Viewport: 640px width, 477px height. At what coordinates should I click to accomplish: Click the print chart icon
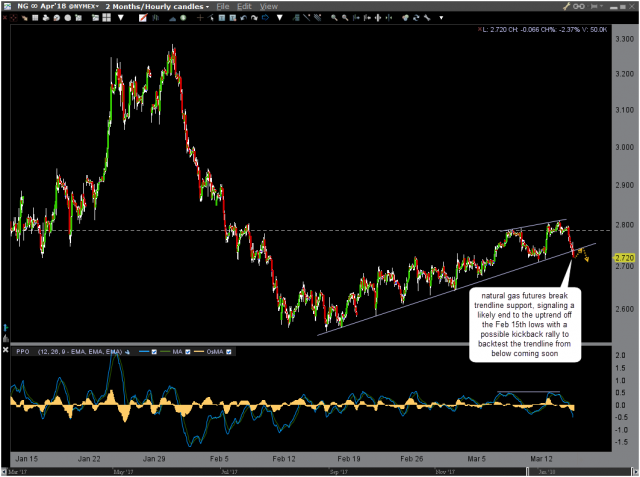point(46,18)
